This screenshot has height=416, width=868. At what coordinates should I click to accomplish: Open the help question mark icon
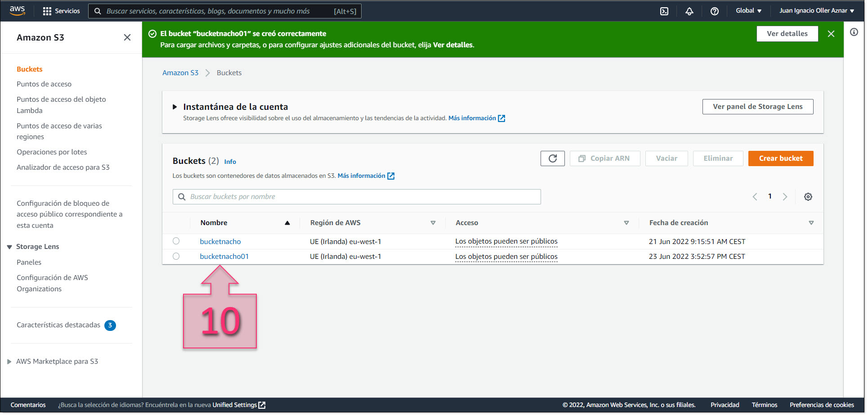tap(714, 11)
